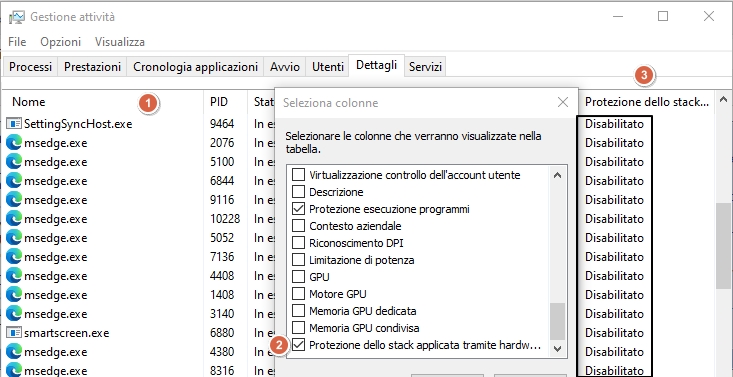
Task: Click Edge icon of msedge.exe PID 5052
Action: point(14,238)
